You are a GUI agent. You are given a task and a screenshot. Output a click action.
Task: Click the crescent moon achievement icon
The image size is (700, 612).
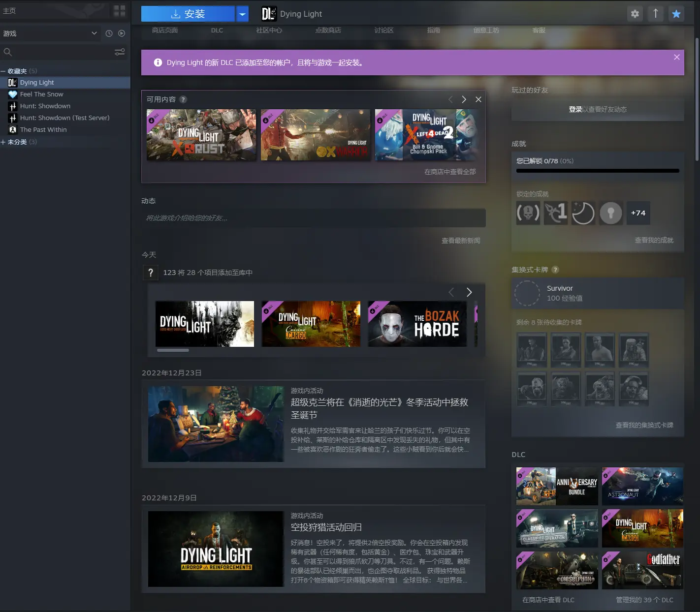[583, 213]
